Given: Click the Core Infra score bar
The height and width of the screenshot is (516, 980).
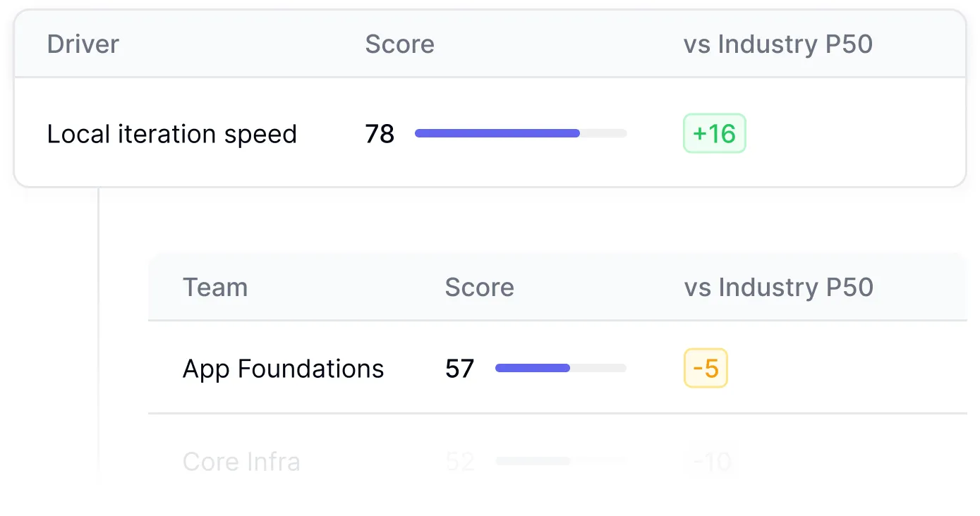Looking at the screenshot, I should pos(560,461).
